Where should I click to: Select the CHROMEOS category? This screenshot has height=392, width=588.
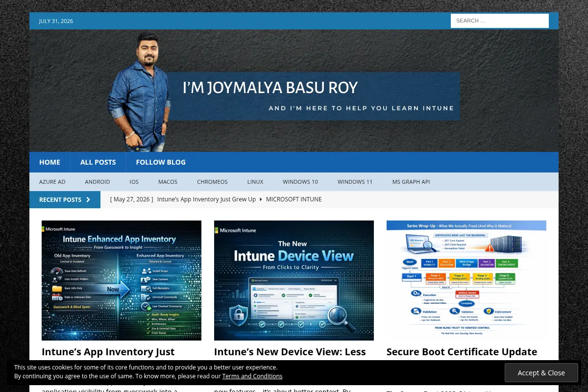(x=212, y=182)
